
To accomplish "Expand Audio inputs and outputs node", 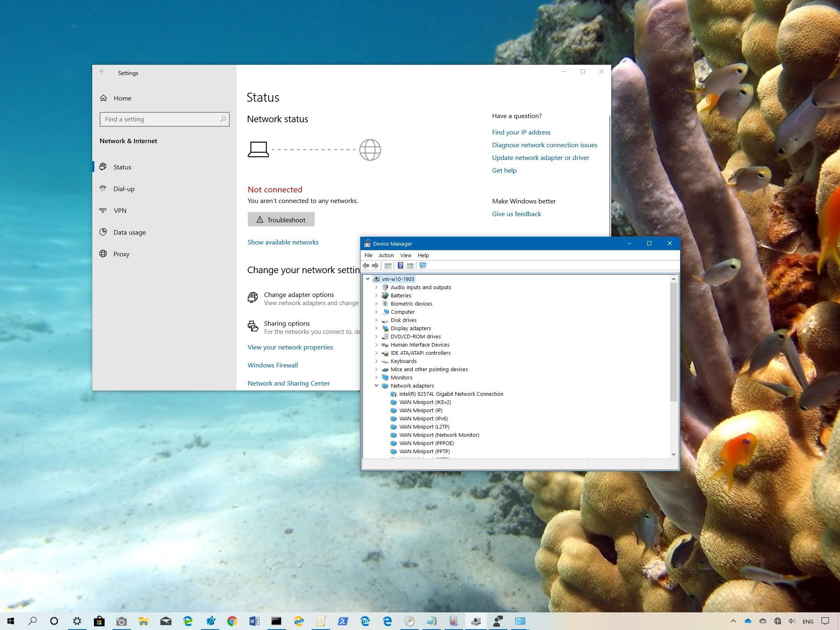I will pos(377,287).
